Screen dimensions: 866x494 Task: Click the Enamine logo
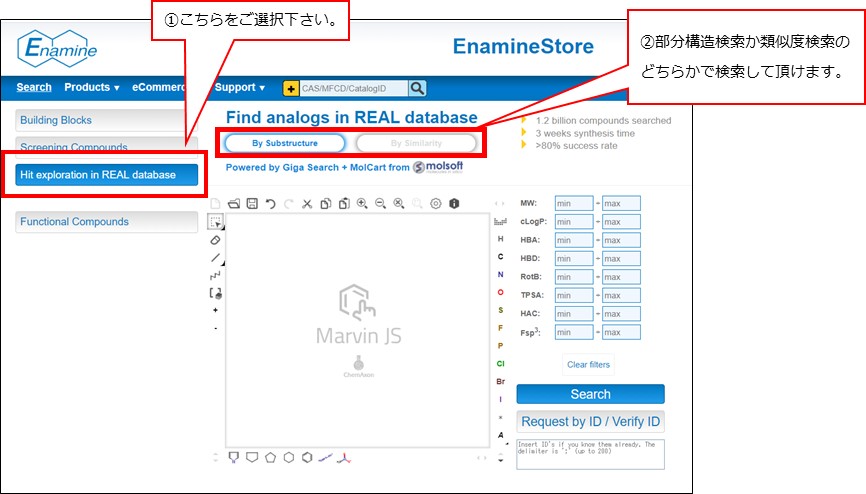pos(57,49)
